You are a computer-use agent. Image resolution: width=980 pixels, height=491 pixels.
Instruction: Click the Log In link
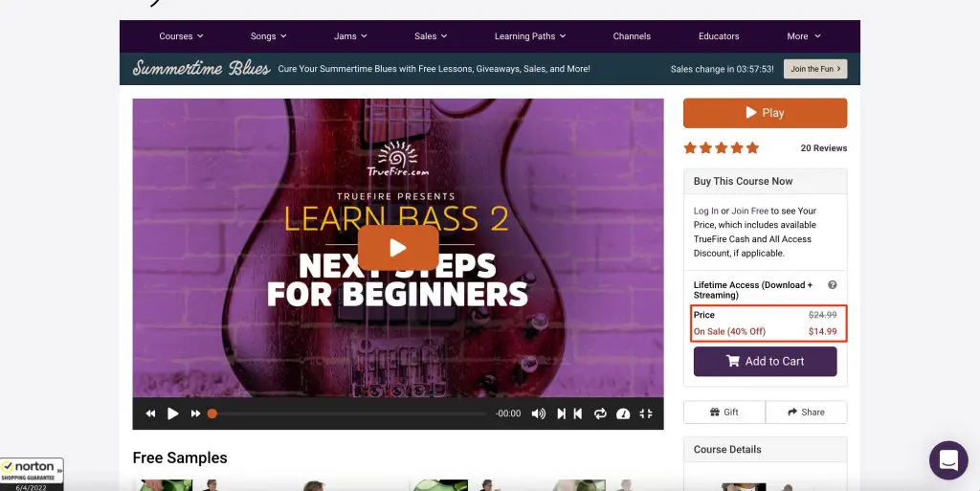click(x=705, y=212)
